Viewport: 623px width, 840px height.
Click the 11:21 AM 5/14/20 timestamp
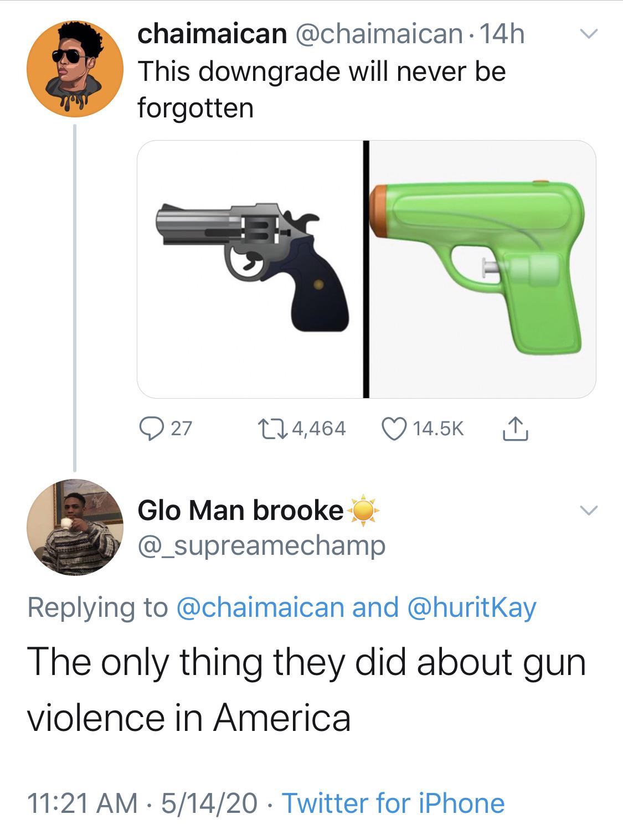[x=142, y=803]
